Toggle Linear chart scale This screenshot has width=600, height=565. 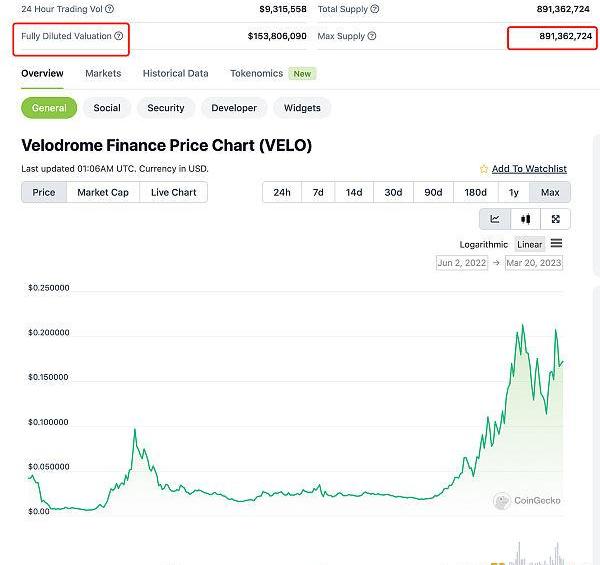tap(530, 244)
